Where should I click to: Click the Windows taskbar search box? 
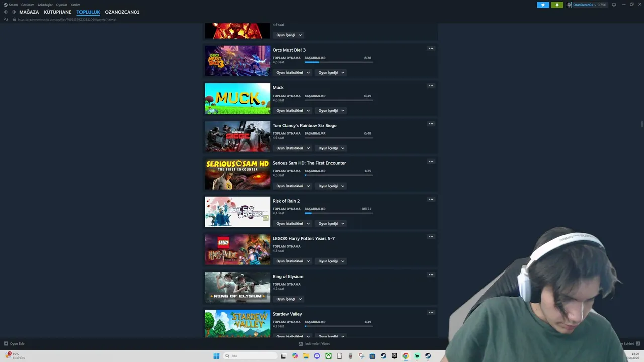(250, 356)
